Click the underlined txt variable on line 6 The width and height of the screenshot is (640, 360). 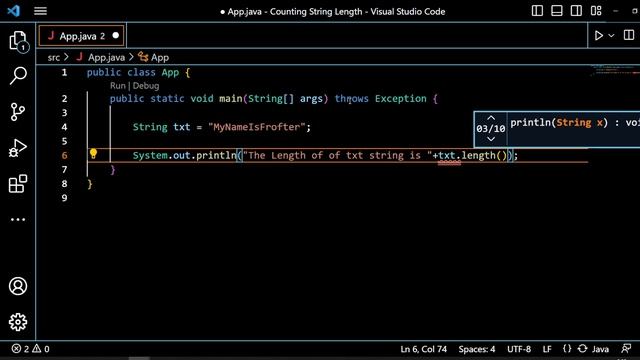447,156
